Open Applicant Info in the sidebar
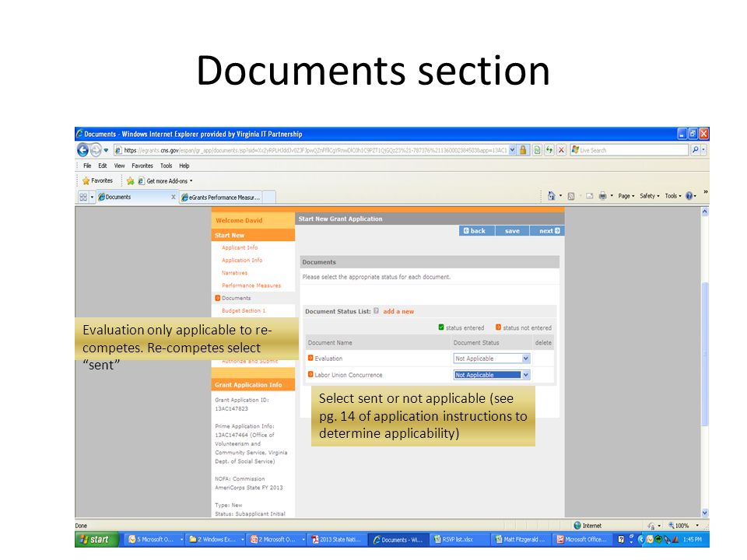The height and width of the screenshot is (560, 747). pos(240,247)
